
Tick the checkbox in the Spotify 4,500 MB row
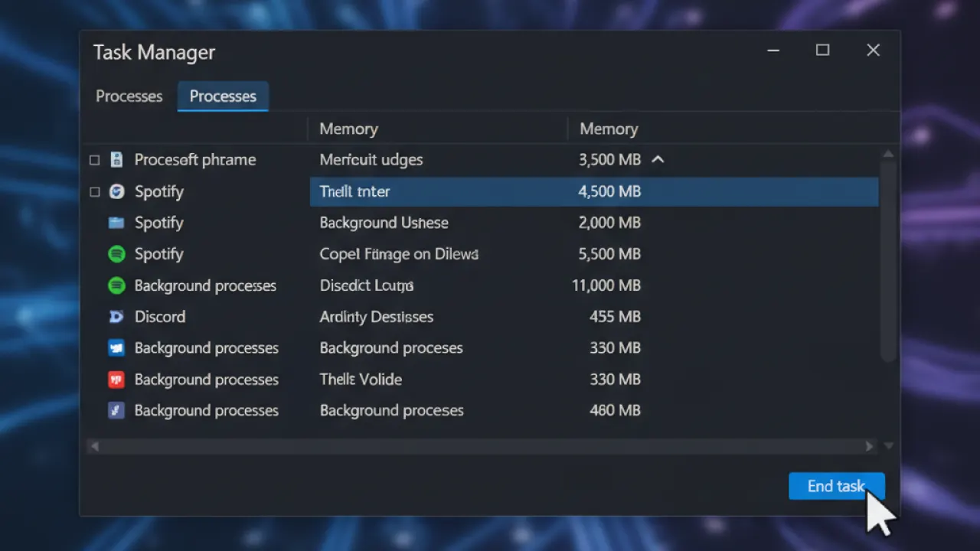click(95, 192)
